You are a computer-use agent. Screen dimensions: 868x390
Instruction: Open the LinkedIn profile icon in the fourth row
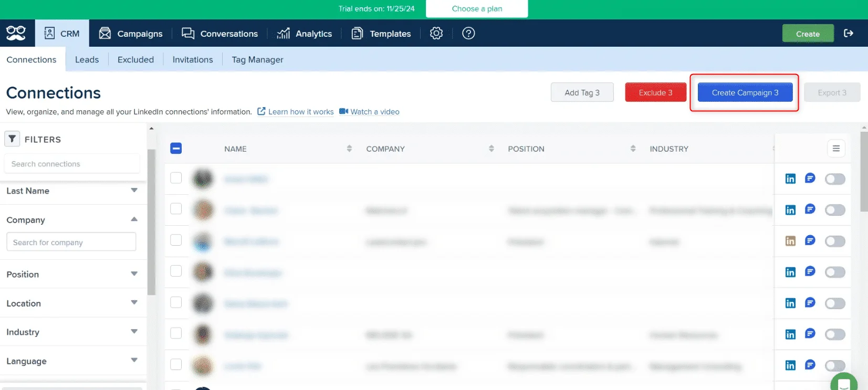(790, 272)
